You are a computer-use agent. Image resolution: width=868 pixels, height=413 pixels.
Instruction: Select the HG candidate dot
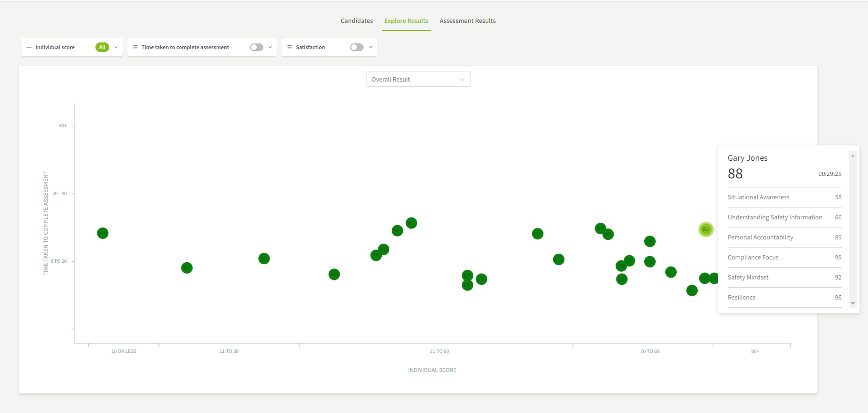[x=334, y=274]
